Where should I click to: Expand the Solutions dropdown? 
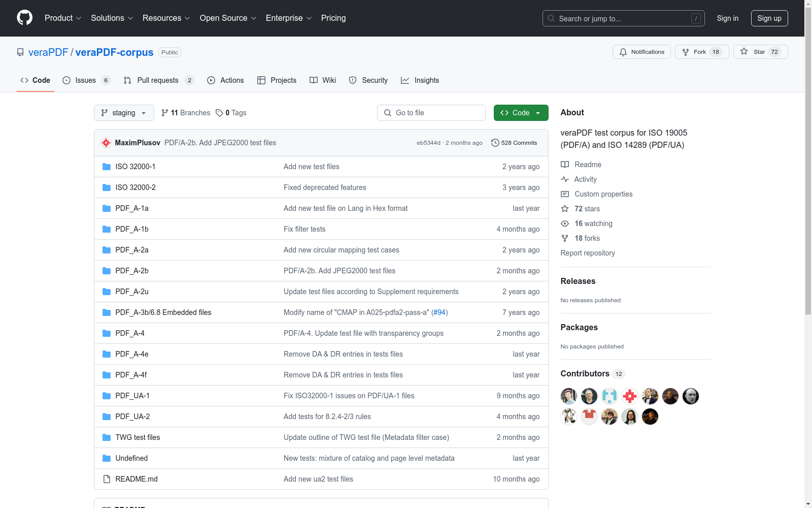(x=112, y=18)
